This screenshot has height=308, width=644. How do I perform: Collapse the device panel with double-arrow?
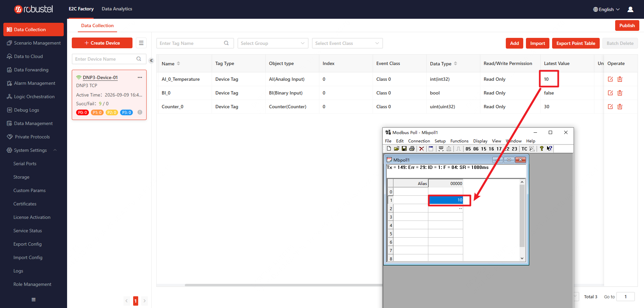point(151,61)
